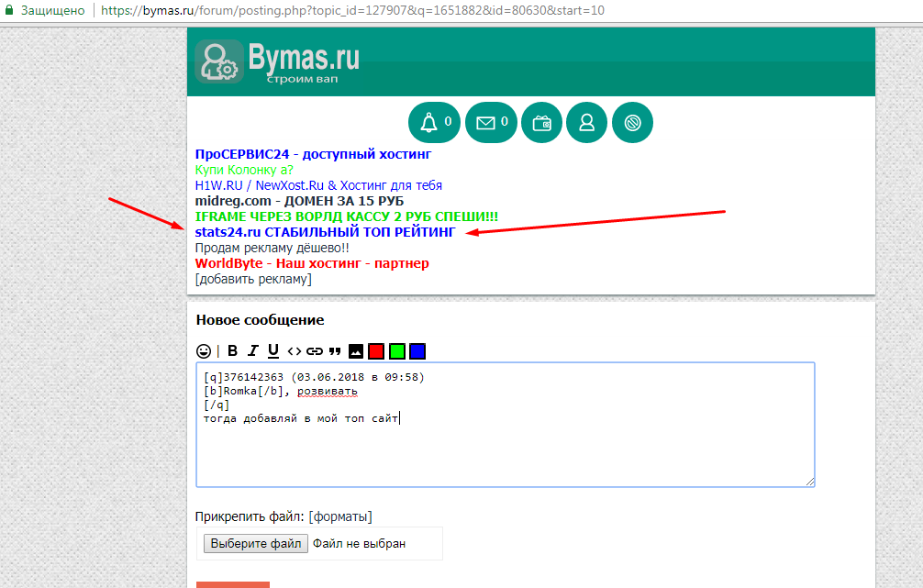Open the notifications bell icon
Image resolution: width=923 pixels, height=588 pixels.
point(434,123)
